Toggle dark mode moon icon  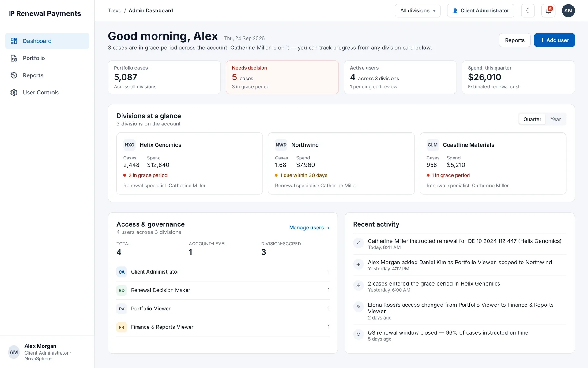(x=528, y=10)
